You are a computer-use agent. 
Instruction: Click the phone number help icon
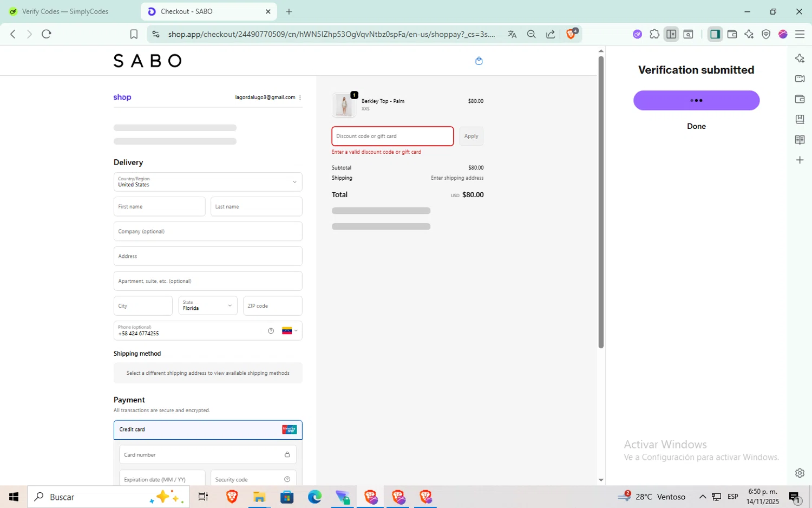click(x=271, y=331)
